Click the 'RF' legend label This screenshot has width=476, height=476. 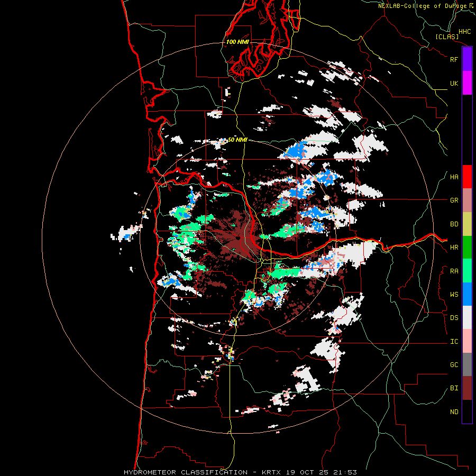click(x=454, y=59)
